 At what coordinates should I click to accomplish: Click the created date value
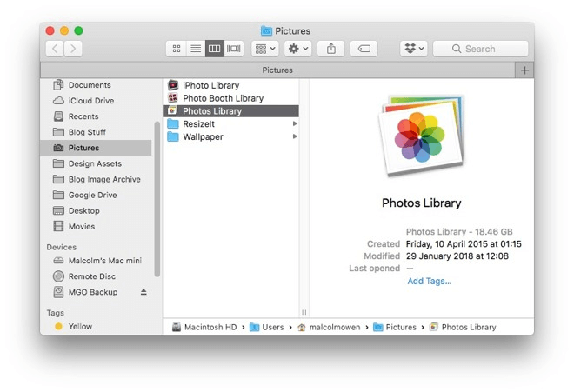(x=464, y=244)
